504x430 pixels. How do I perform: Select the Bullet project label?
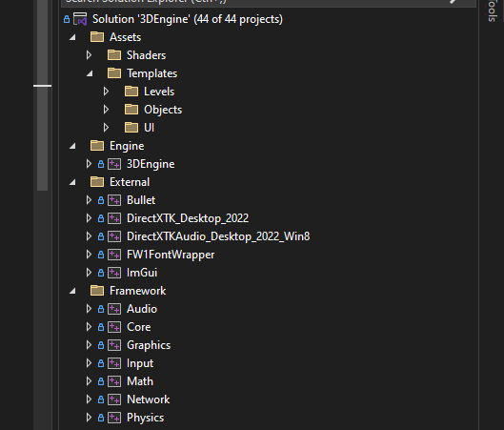(x=141, y=200)
